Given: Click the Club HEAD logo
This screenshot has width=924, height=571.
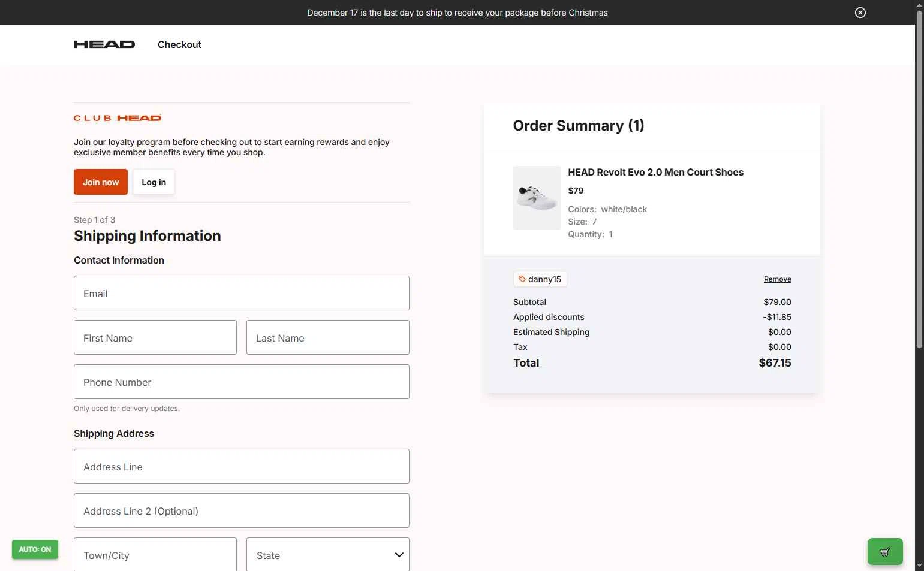Looking at the screenshot, I should [x=118, y=118].
